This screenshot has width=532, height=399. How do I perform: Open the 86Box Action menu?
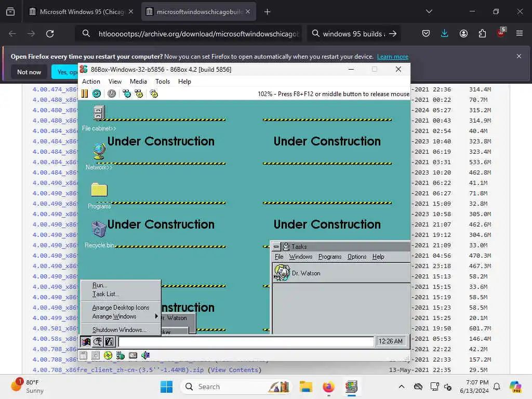[91, 82]
